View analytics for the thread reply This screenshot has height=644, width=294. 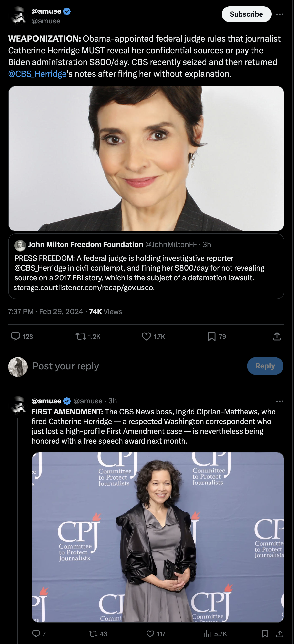pos(208,633)
